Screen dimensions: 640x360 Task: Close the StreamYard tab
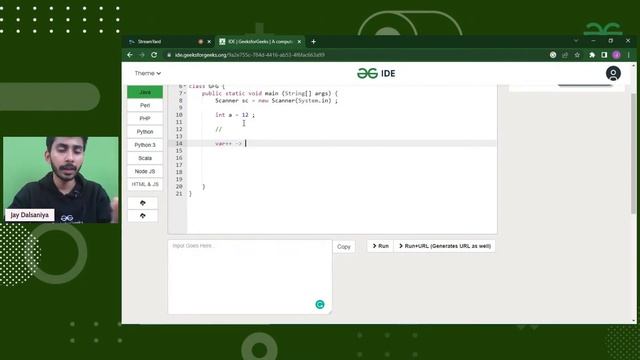[209, 42]
